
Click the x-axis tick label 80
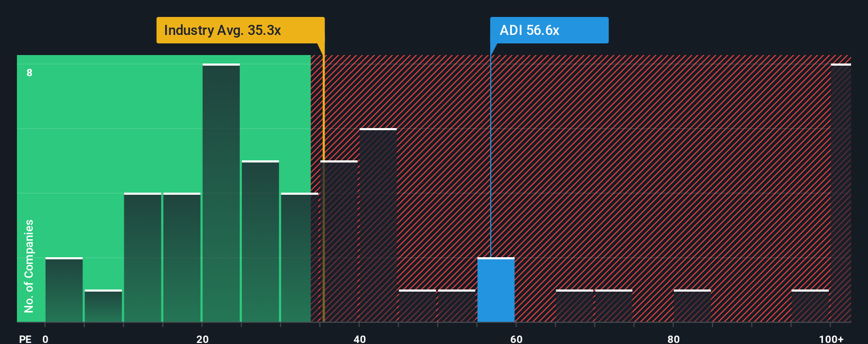pyautogui.click(x=674, y=339)
